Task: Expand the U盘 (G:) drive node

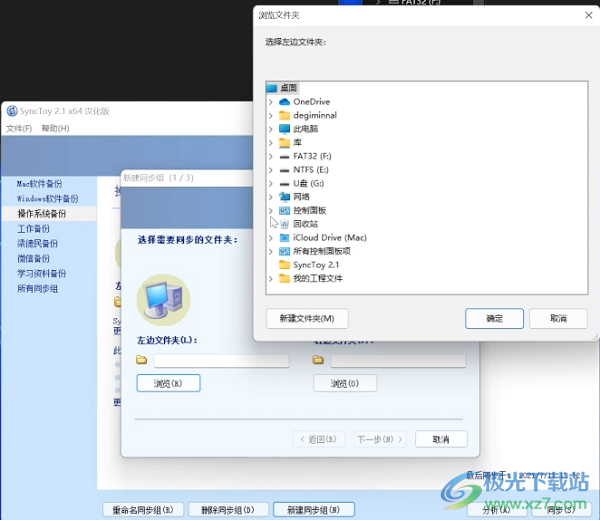Action: pyautogui.click(x=271, y=184)
